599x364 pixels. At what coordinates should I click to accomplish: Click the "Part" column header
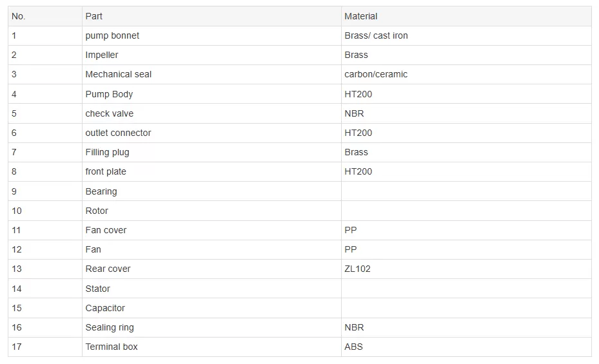click(x=94, y=16)
